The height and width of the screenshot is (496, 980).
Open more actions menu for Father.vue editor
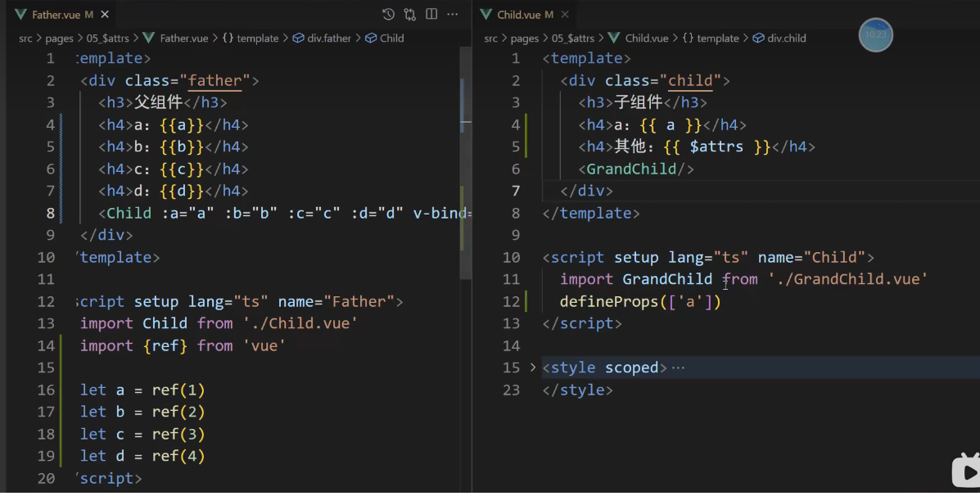tap(453, 15)
